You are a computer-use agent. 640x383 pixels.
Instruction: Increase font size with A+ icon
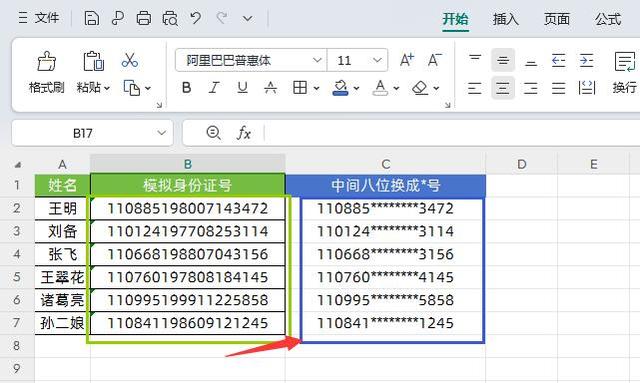tap(407, 60)
